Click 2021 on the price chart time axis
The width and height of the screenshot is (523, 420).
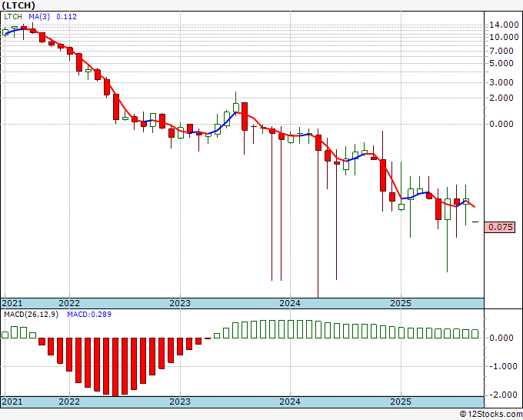point(12,303)
